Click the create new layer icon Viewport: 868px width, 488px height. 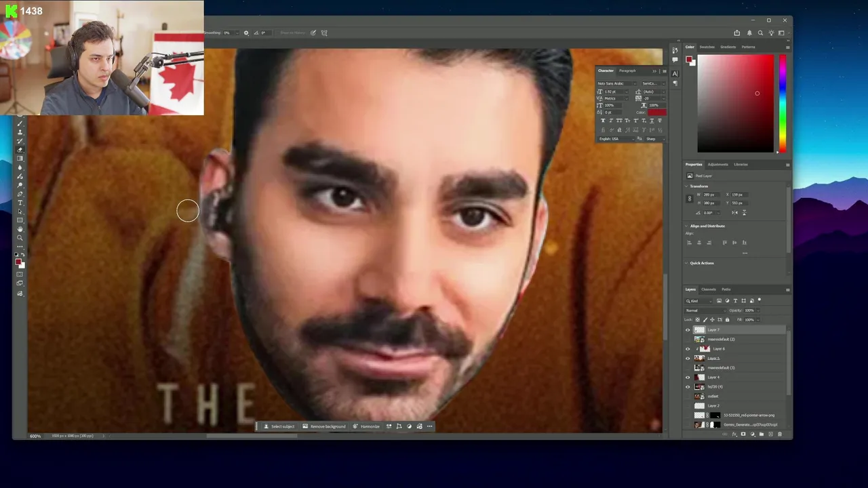[770, 434]
